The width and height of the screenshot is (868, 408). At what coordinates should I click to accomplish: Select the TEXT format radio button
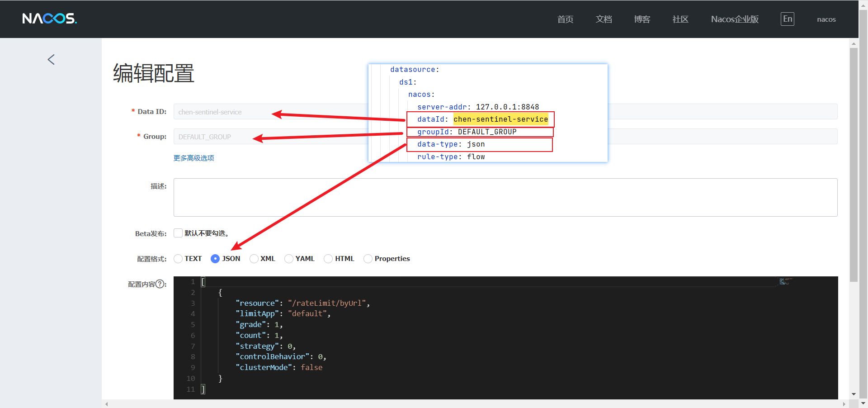pos(178,259)
